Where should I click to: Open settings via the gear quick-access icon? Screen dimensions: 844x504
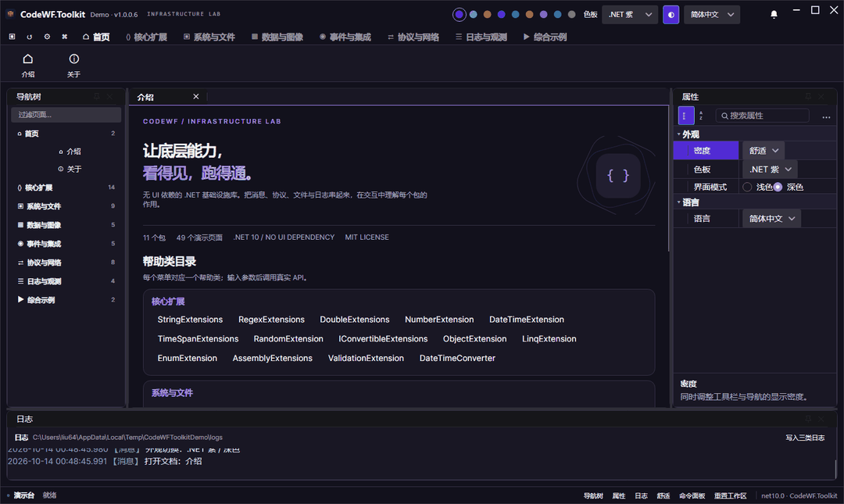[48, 37]
